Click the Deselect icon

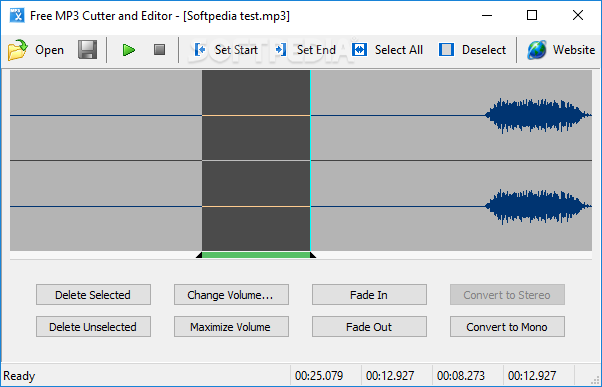pos(446,50)
